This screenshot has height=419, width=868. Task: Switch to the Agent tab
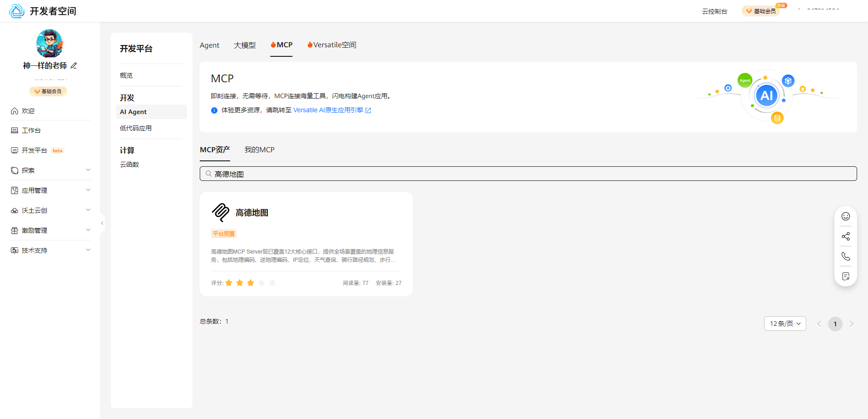209,45
